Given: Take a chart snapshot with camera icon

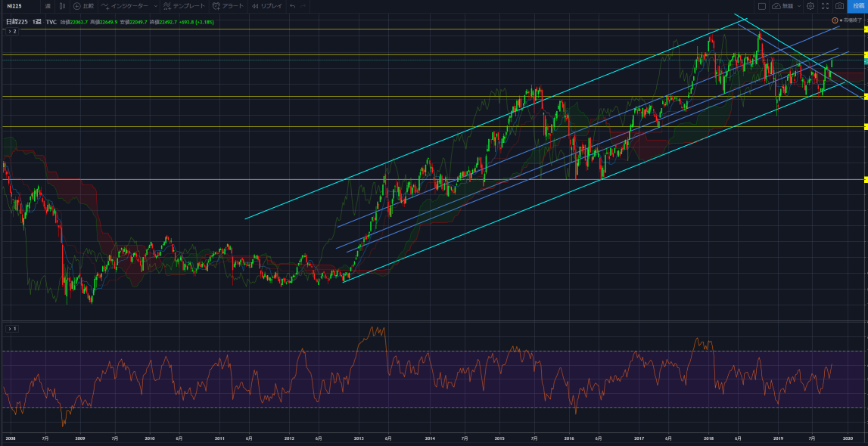Looking at the screenshot, I should tap(840, 6).
